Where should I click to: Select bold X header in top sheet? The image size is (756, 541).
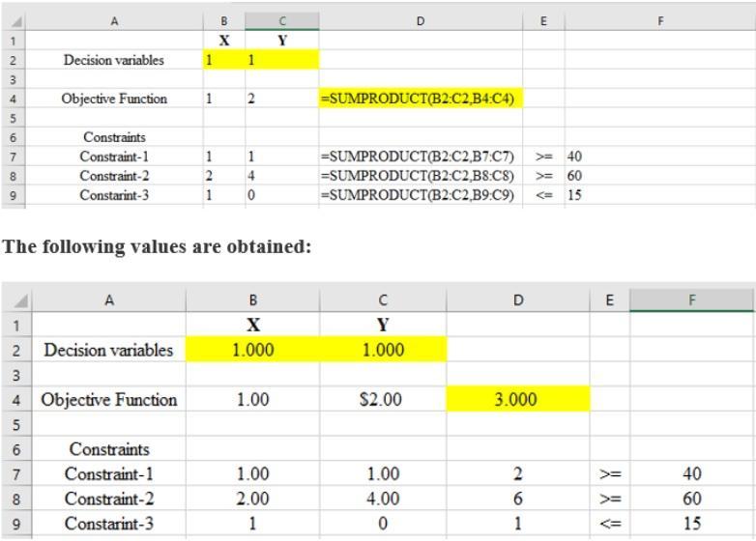(x=224, y=41)
